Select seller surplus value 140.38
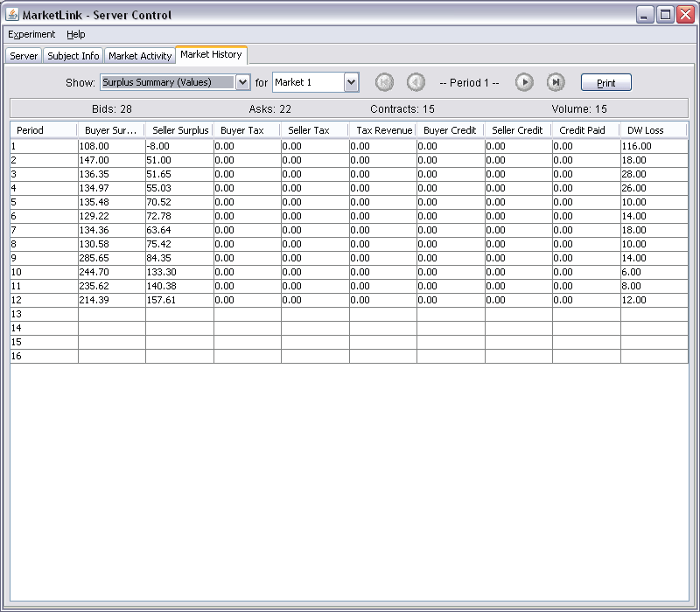The image size is (700, 612). 179,286
